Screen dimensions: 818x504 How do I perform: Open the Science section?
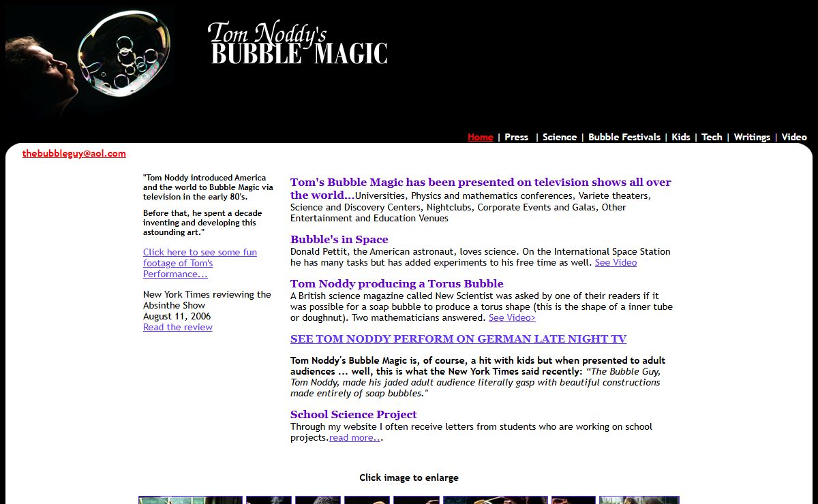point(560,137)
